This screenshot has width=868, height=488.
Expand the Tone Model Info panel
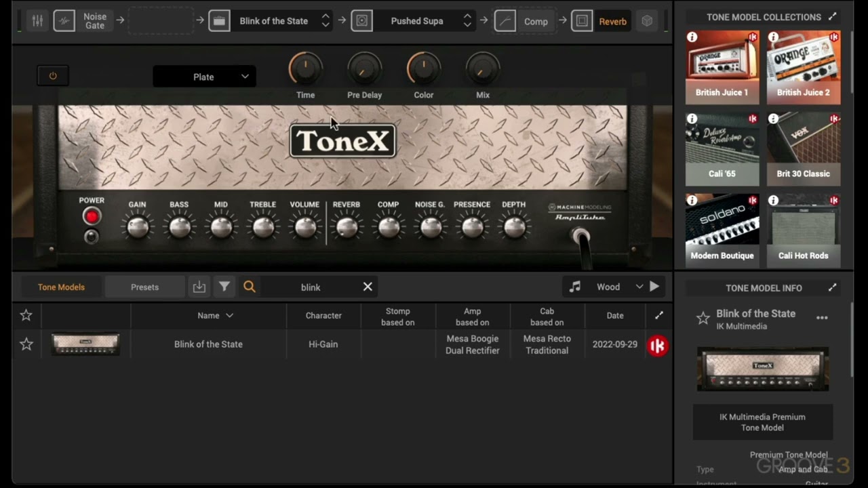(x=832, y=288)
